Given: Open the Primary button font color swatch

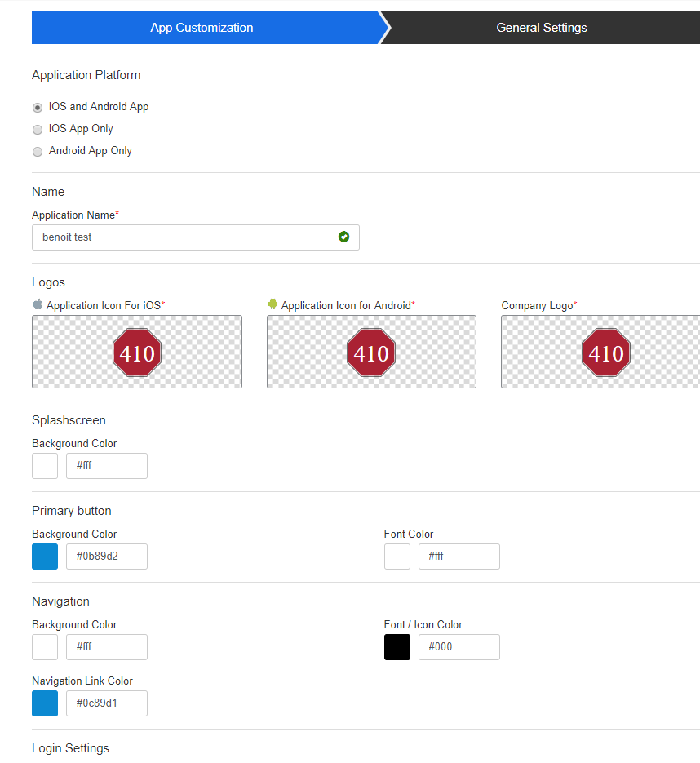Looking at the screenshot, I should point(397,557).
